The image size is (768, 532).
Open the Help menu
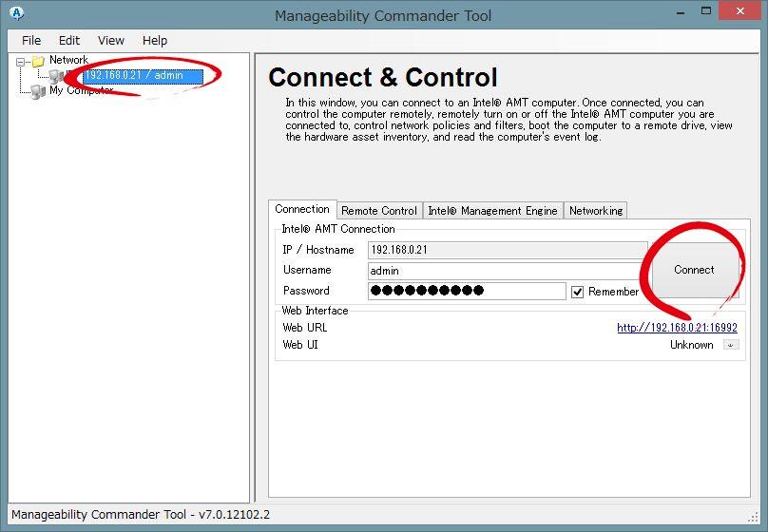point(155,41)
